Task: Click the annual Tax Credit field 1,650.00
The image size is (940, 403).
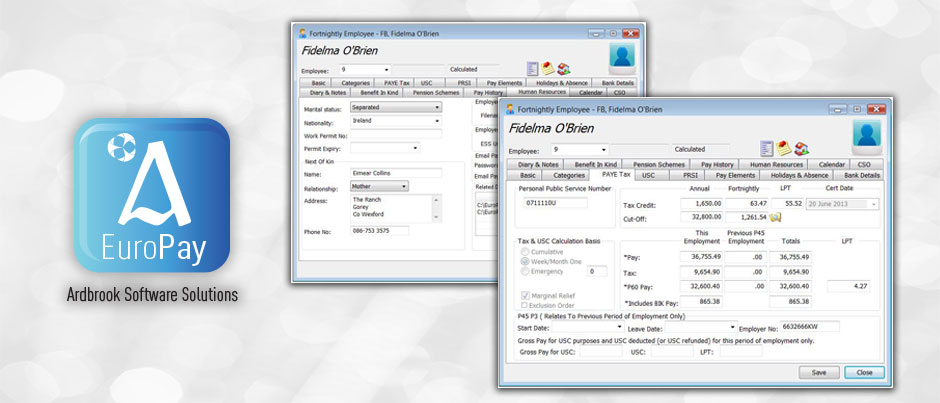Action: pyautogui.click(x=701, y=204)
